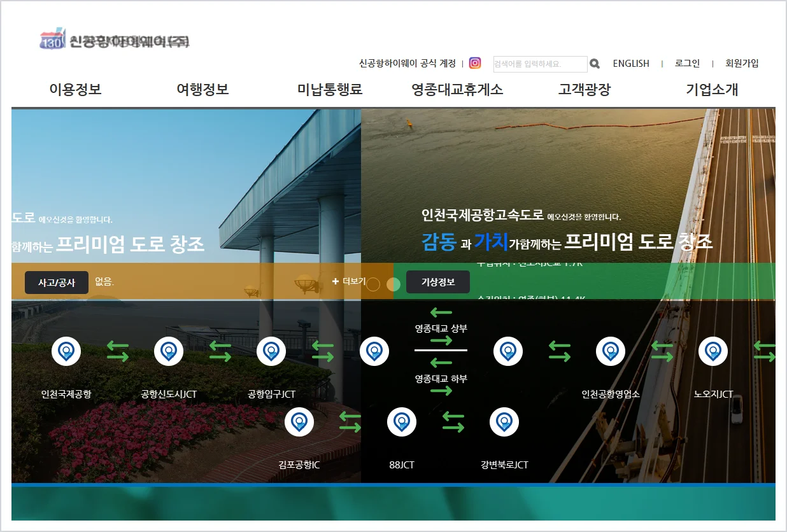
Task: Click the 영종대교 하부 label
Action: tap(441, 379)
